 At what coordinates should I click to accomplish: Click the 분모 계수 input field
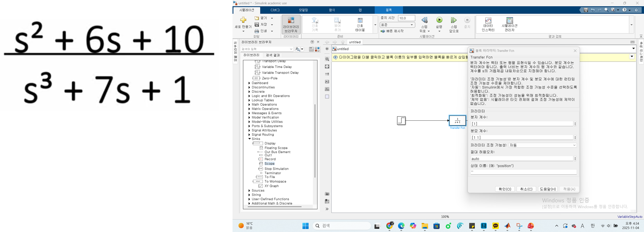pos(522,138)
